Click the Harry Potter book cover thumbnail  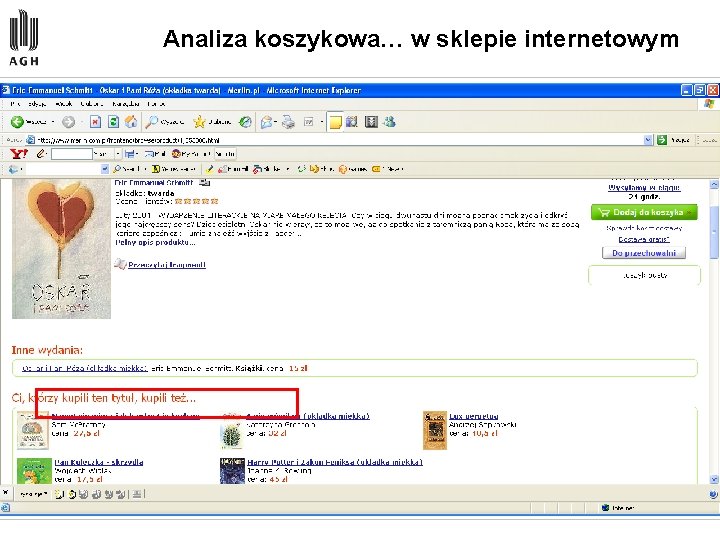pos(232,471)
